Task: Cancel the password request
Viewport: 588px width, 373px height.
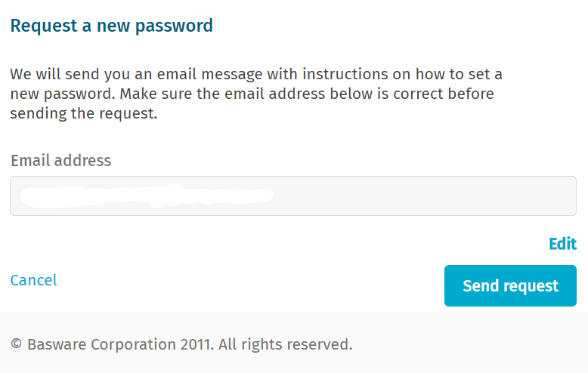Action: click(x=33, y=280)
